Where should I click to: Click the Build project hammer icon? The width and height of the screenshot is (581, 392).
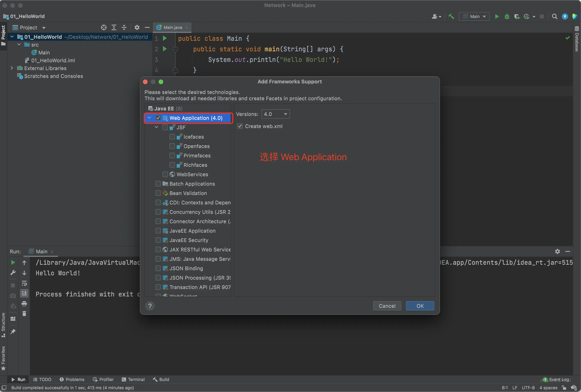[451, 16]
